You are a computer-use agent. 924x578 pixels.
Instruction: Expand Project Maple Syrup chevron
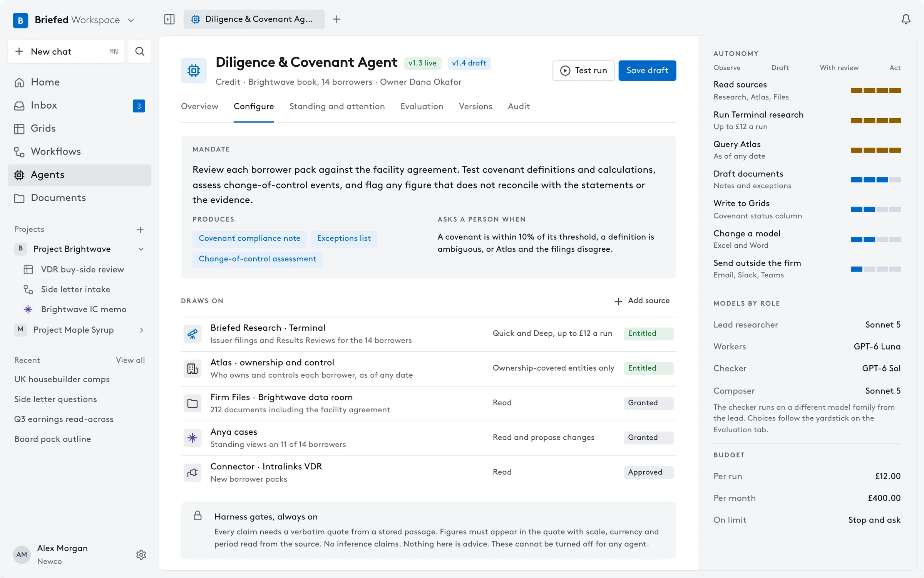pos(141,330)
